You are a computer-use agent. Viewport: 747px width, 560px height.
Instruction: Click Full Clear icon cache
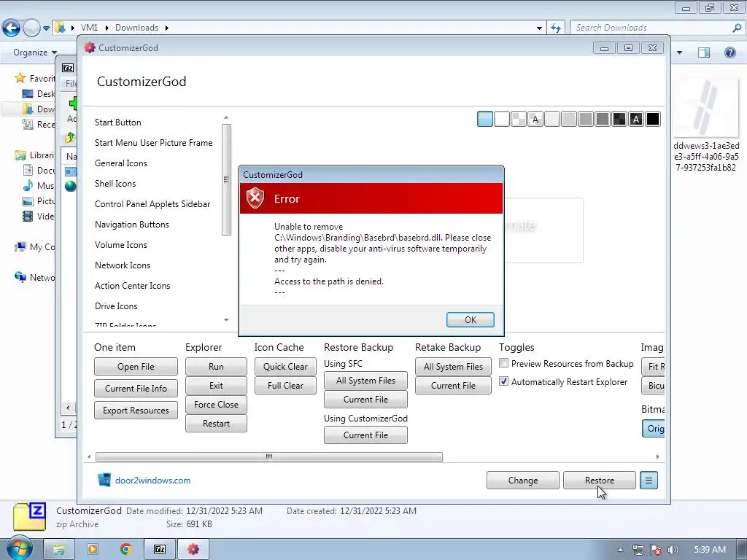tap(285, 386)
